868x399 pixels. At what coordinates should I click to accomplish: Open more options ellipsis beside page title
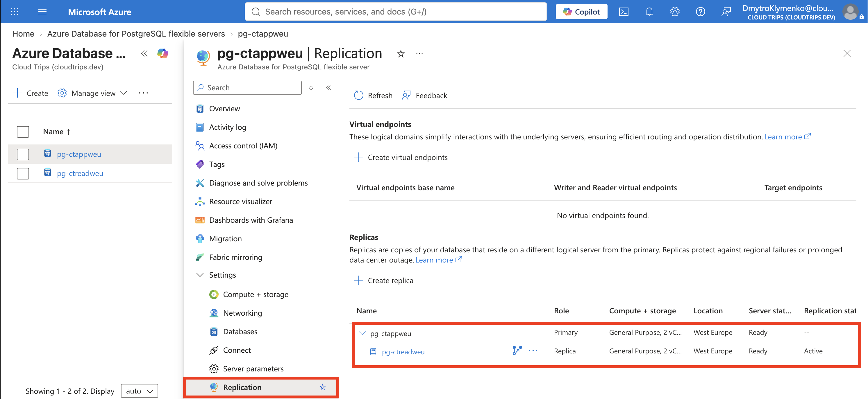[419, 53]
